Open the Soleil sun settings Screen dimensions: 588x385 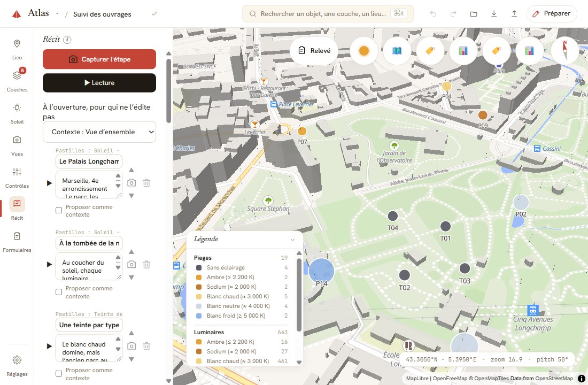(17, 112)
